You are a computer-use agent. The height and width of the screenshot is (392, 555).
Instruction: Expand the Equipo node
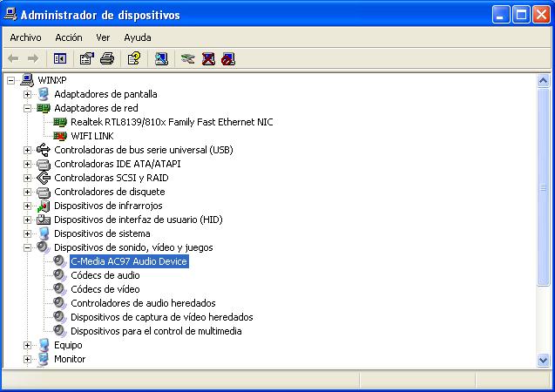[x=27, y=345]
